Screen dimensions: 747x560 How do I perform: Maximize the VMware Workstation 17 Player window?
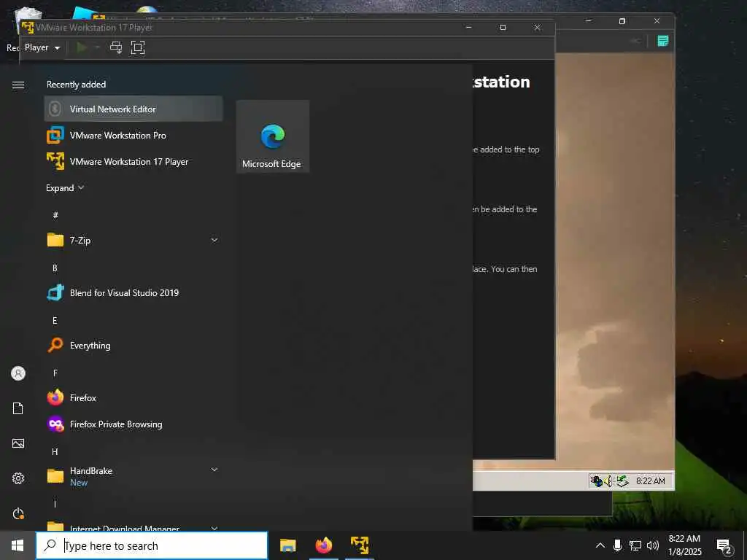tap(503, 28)
